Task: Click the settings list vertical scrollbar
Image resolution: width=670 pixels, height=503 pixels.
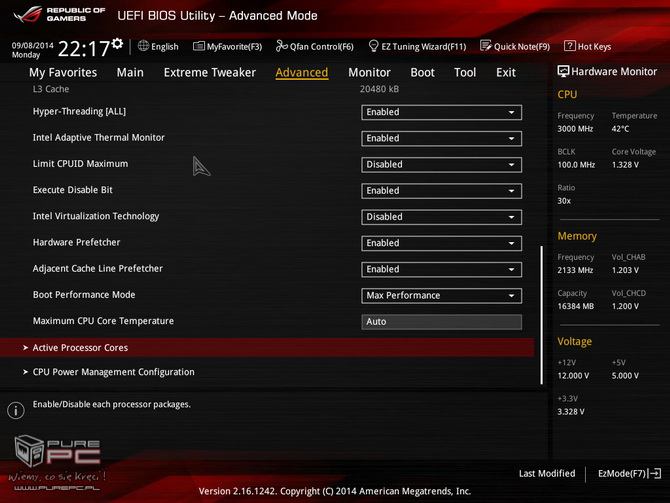Action: (x=541, y=315)
